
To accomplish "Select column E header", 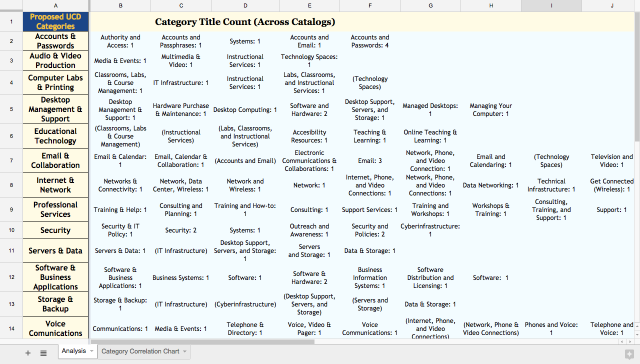I will 309,5.
